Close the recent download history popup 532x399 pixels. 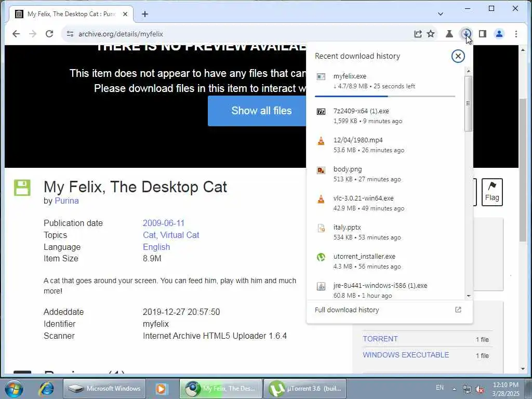(x=458, y=56)
